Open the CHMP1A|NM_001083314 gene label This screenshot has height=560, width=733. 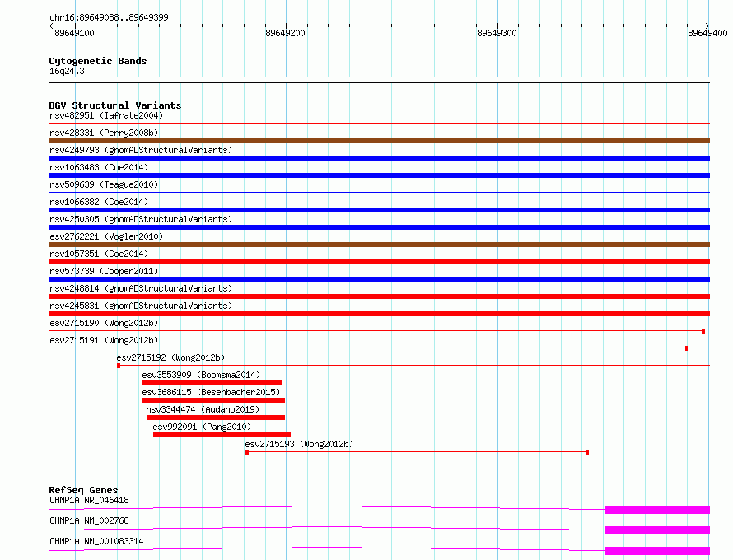[x=96, y=541]
